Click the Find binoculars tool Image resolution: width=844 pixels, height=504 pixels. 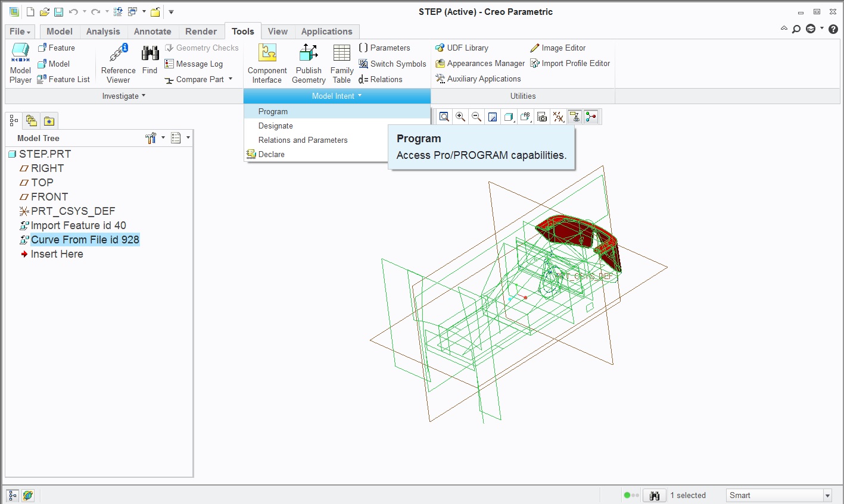coord(150,59)
